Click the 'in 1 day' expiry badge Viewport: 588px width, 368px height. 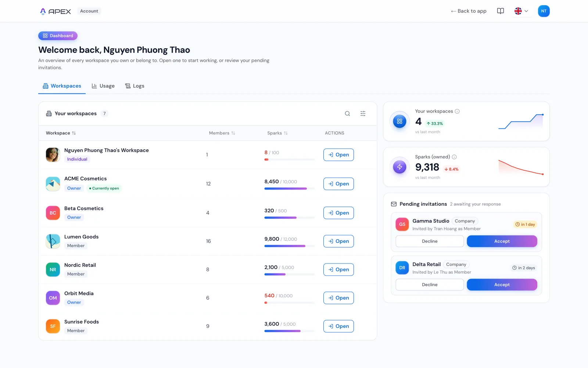click(525, 224)
